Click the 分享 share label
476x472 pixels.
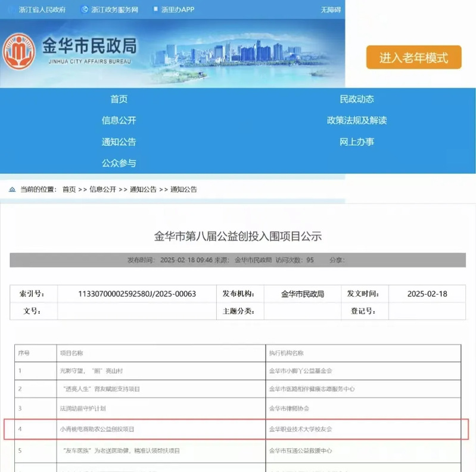click(x=336, y=260)
